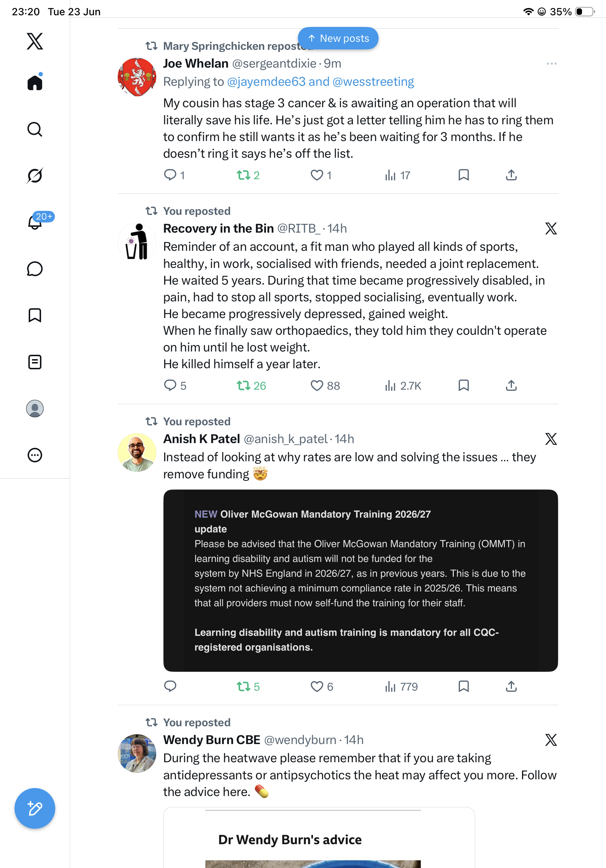Open Grok actions on Wendy Burn's post
Viewport: 606px width, 868px height.
(x=551, y=740)
